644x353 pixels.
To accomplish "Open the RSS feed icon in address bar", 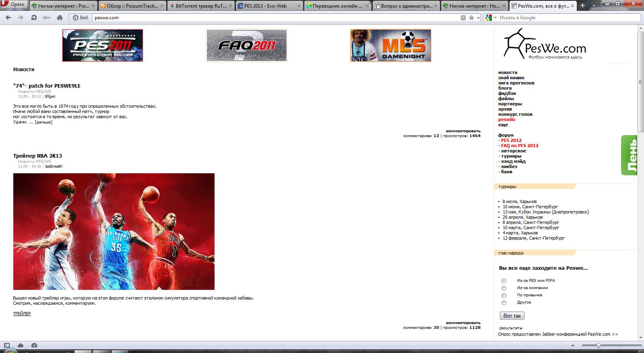I will point(463,18).
